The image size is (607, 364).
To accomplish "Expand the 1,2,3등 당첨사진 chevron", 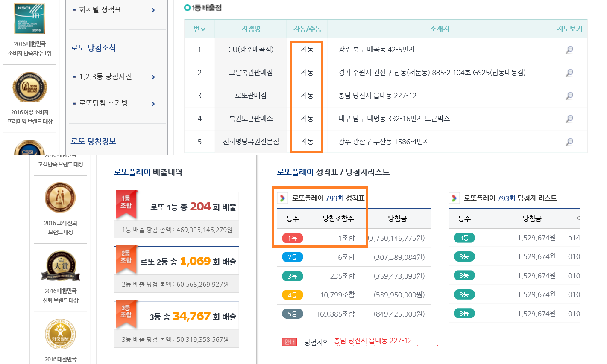I will click(x=153, y=77).
